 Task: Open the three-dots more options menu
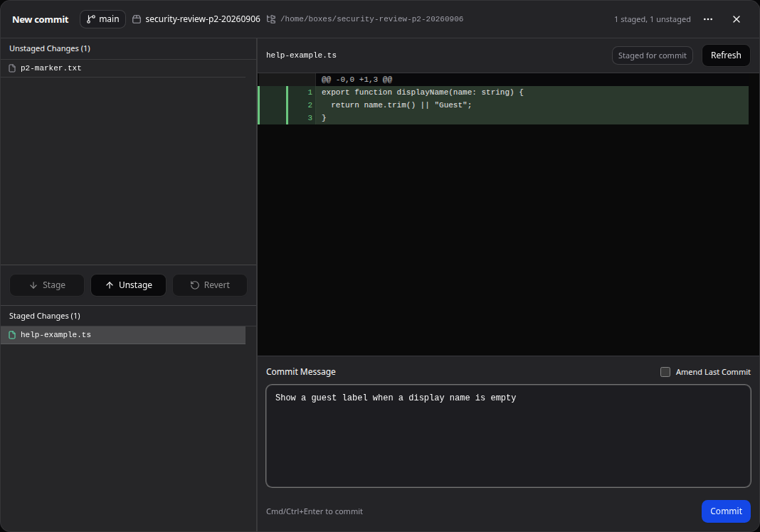click(707, 19)
